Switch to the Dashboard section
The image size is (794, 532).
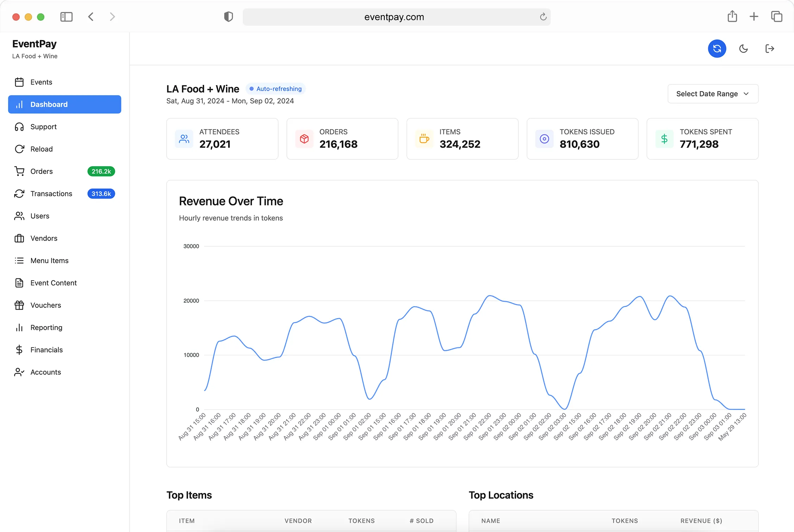pyautogui.click(x=49, y=104)
